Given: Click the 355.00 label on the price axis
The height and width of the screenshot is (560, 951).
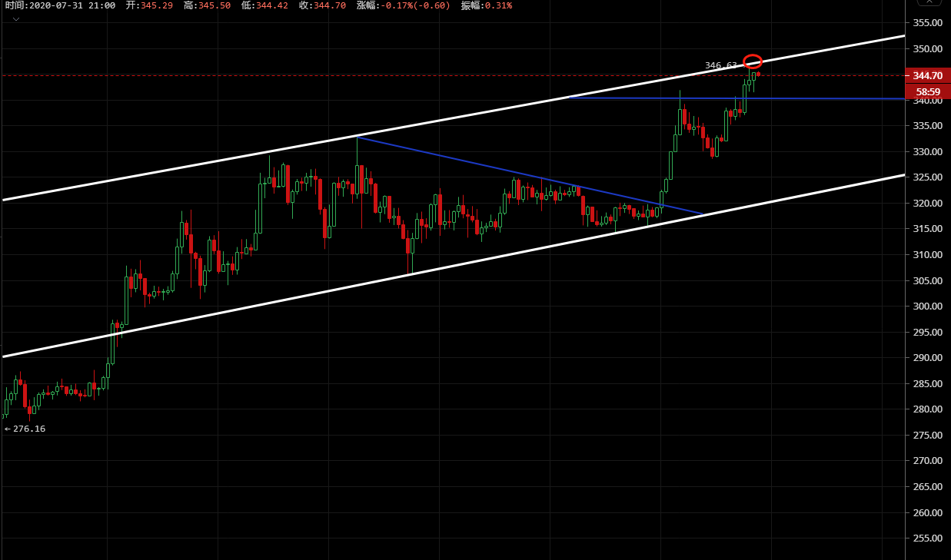Looking at the screenshot, I should 927,23.
